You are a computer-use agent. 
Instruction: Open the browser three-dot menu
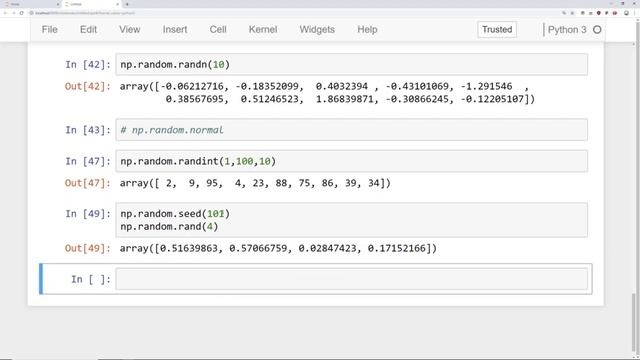pos(635,13)
